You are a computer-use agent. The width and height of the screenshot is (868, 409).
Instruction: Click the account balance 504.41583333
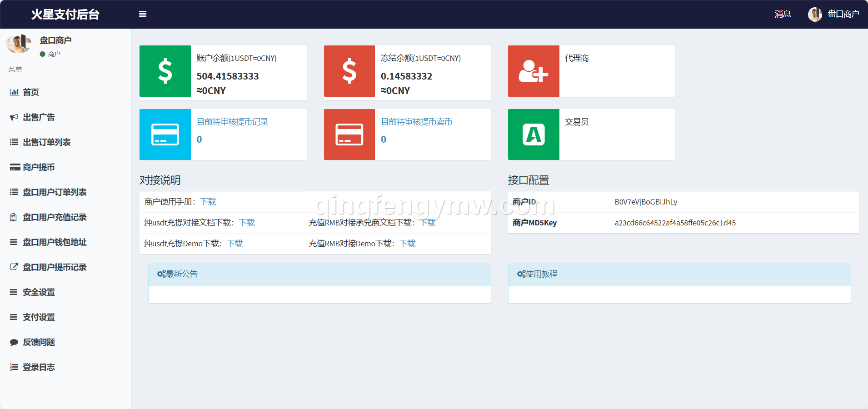pos(228,76)
